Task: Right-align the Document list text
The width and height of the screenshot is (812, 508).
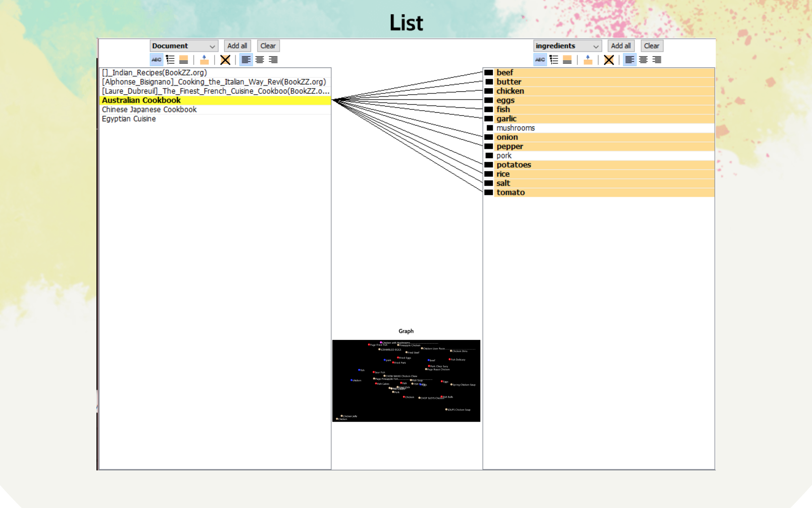Action: [273, 60]
